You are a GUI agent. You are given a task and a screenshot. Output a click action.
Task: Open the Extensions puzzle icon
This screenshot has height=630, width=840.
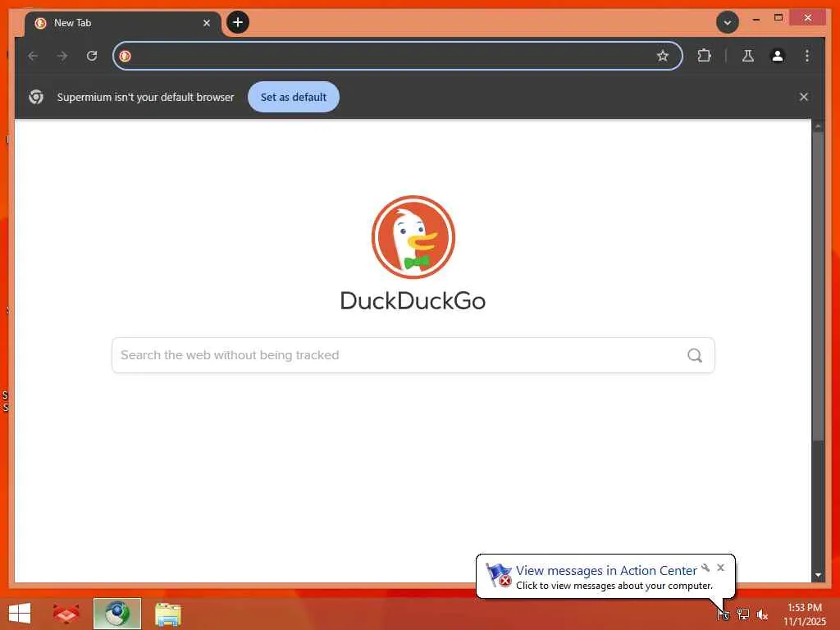pos(704,56)
